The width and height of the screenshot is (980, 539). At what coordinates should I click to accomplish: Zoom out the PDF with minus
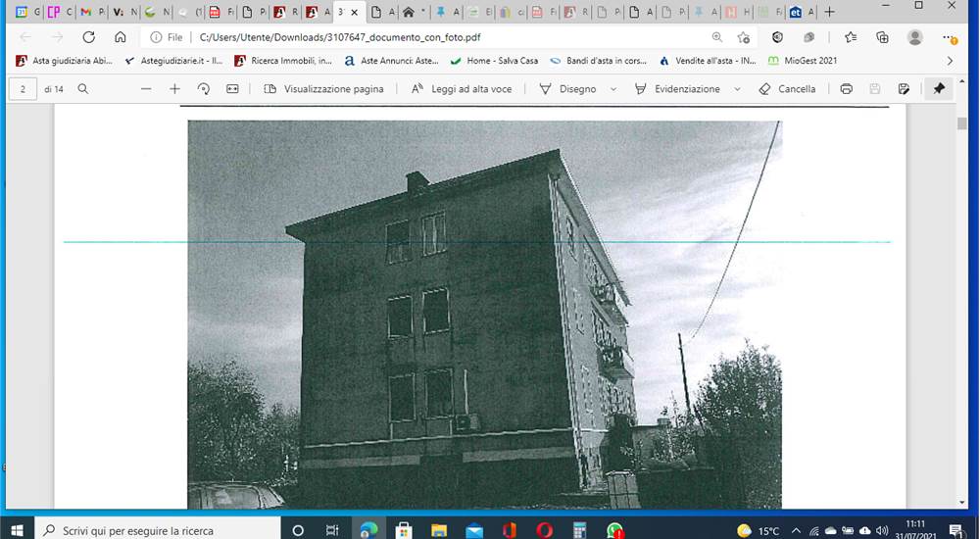(x=146, y=89)
